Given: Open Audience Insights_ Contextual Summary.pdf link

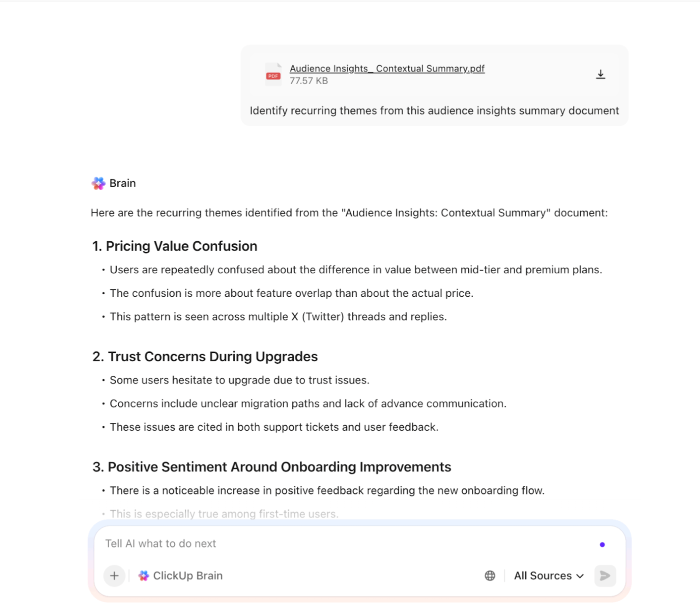Looking at the screenshot, I should pos(387,69).
